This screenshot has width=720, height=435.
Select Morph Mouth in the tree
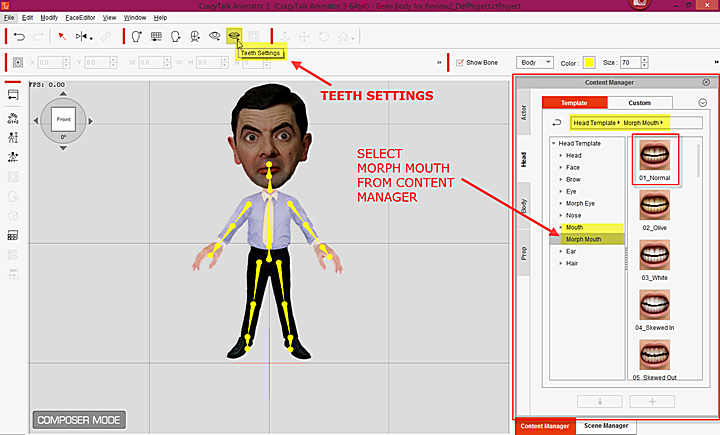pyautogui.click(x=586, y=240)
